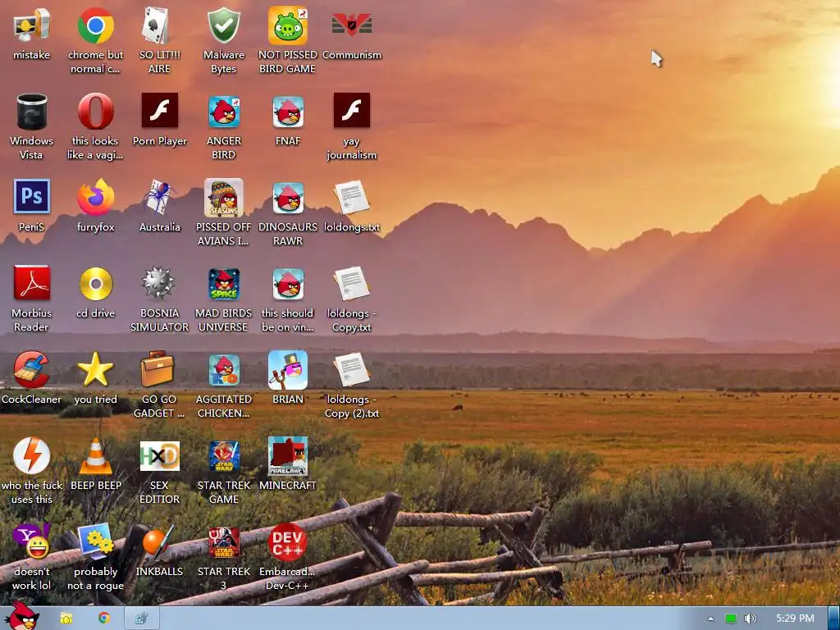The image size is (840, 630).
Task: Open the 'MINECRAFT' red bird icon
Action: pyautogui.click(x=288, y=456)
